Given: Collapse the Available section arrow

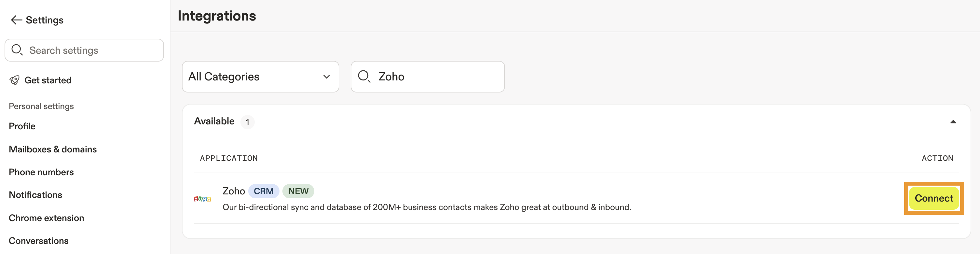Looking at the screenshot, I should coord(953,122).
